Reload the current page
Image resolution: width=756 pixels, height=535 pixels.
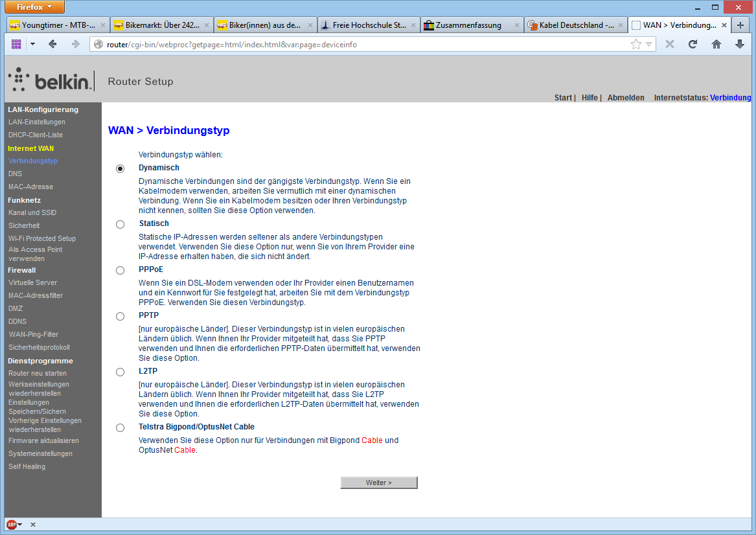click(x=693, y=44)
